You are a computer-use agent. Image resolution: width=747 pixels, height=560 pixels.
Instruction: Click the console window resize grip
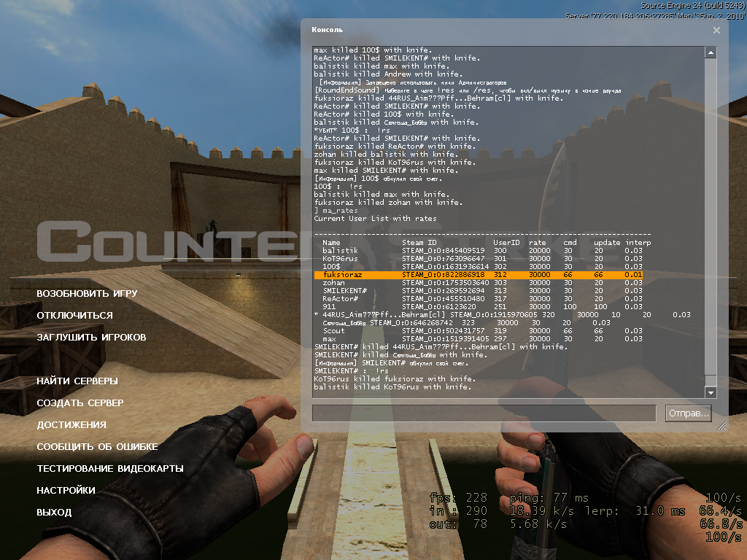(x=722, y=426)
